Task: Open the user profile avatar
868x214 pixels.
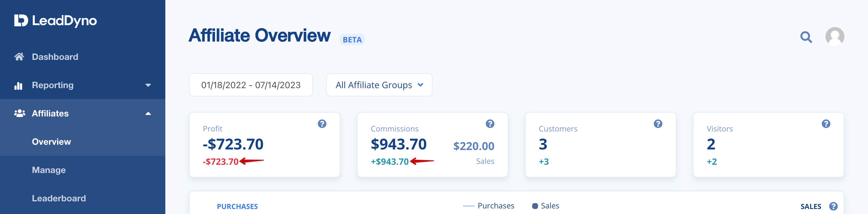Action: pyautogui.click(x=834, y=36)
